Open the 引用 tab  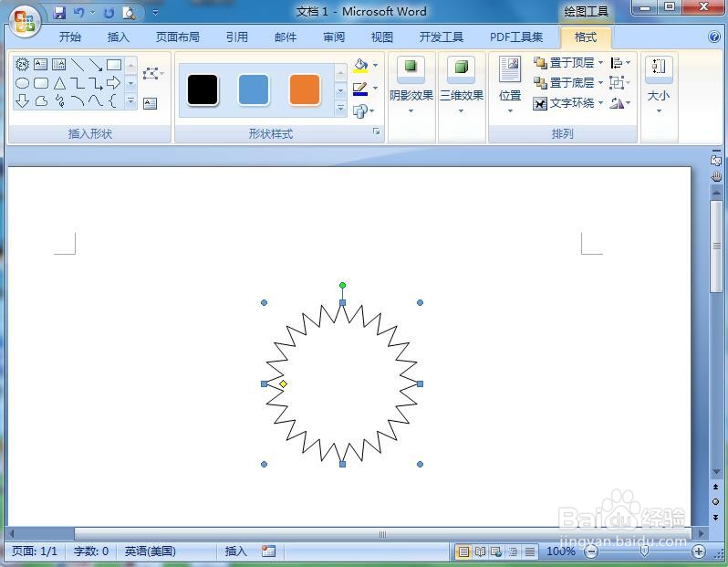[x=237, y=37]
